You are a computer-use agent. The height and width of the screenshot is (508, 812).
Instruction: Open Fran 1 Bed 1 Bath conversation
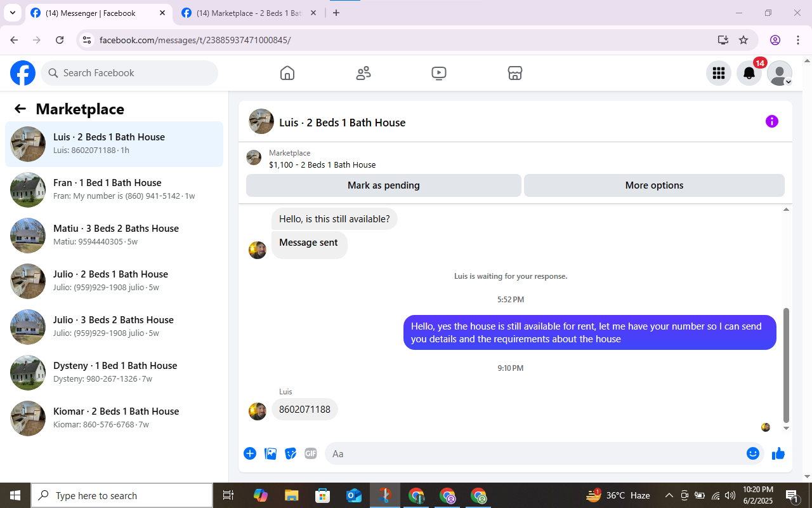click(x=114, y=190)
